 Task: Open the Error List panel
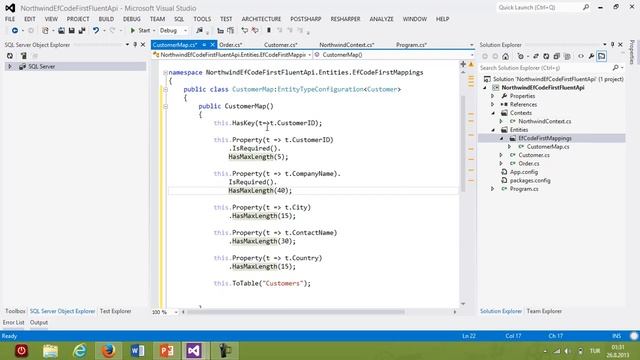(13, 322)
